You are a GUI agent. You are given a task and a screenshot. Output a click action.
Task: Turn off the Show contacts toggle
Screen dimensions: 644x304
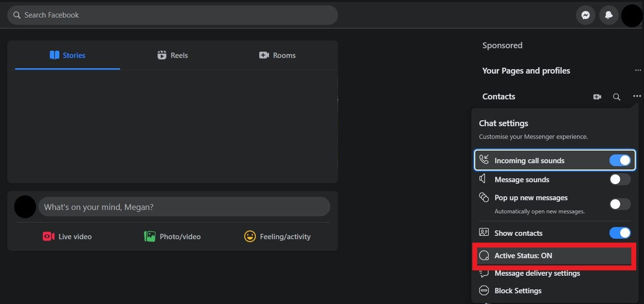(x=620, y=233)
